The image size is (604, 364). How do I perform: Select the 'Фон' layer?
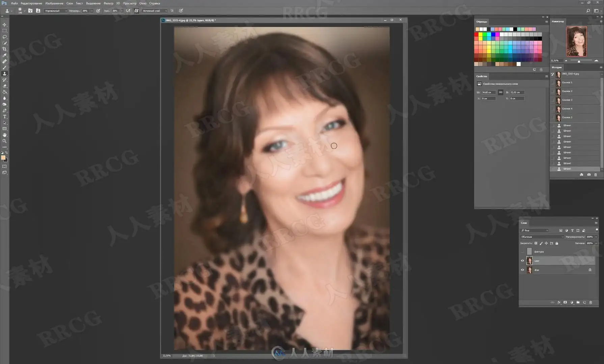(x=557, y=270)
